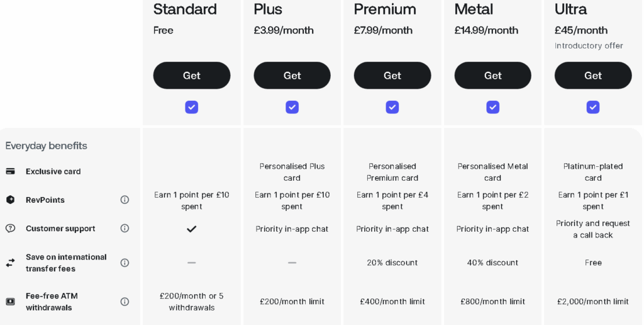Viewport: 644px width, 325px height.
Task: Toggle the Plus plan checkbox
Action: coord(292,107)
